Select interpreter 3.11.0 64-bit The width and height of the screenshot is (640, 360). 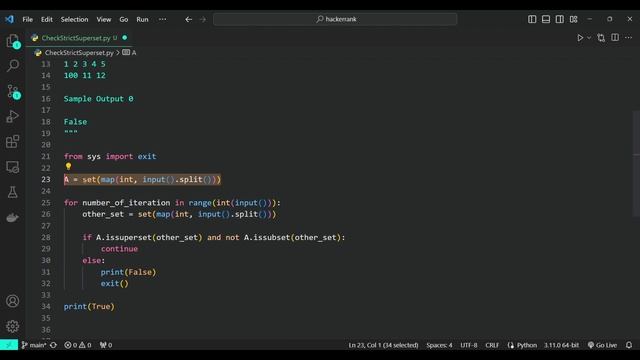pyautogui.click(x=561, y=345)
